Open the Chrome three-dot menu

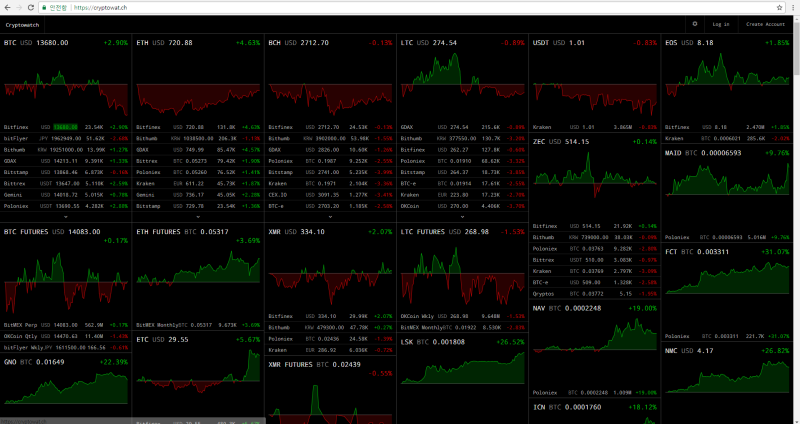[x=793, y=8]
